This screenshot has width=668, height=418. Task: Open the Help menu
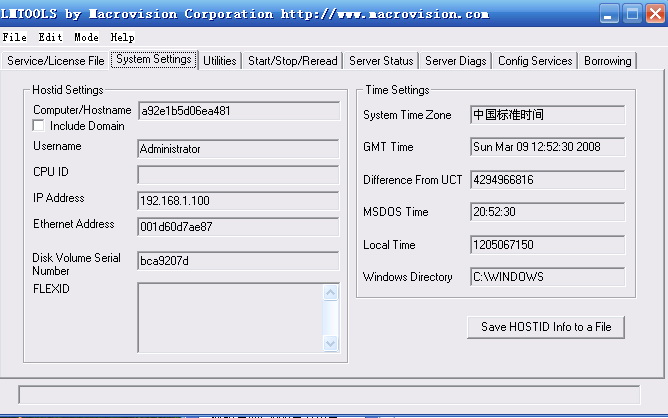122,37
